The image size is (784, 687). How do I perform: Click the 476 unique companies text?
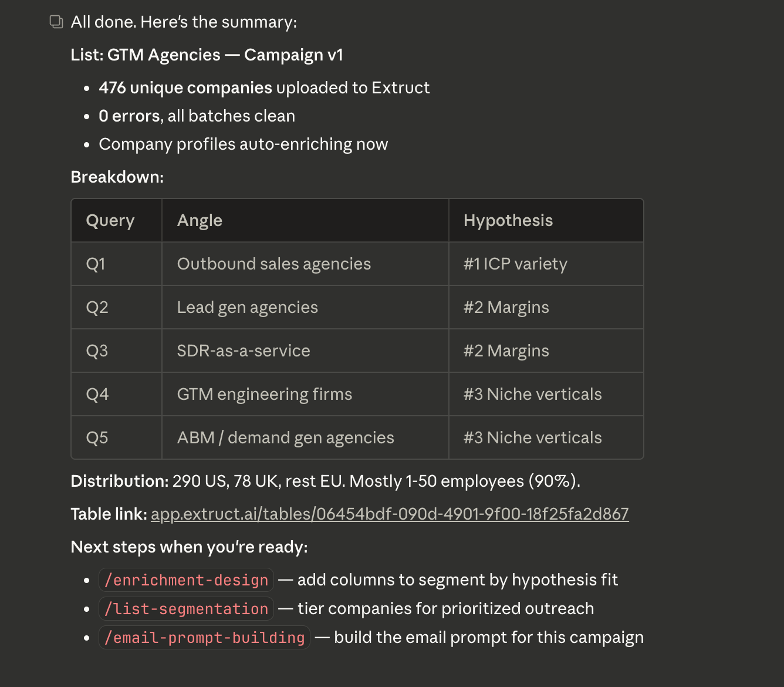point(185,88)
